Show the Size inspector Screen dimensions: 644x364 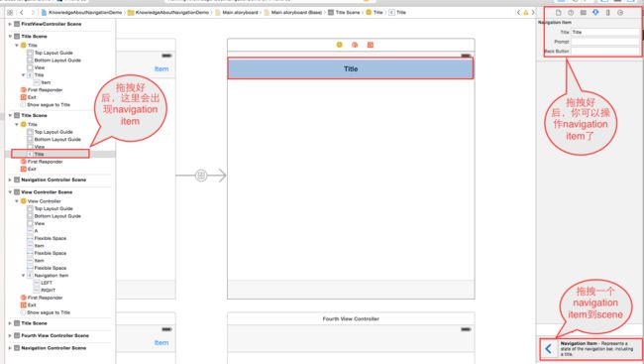(x=608, y=13)
